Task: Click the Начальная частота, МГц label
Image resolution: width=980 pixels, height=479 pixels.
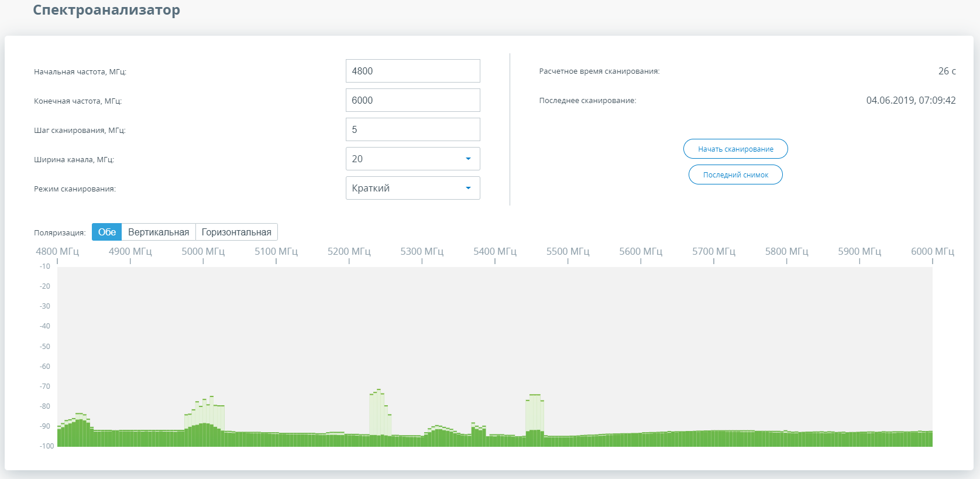Action: (80, 71)
